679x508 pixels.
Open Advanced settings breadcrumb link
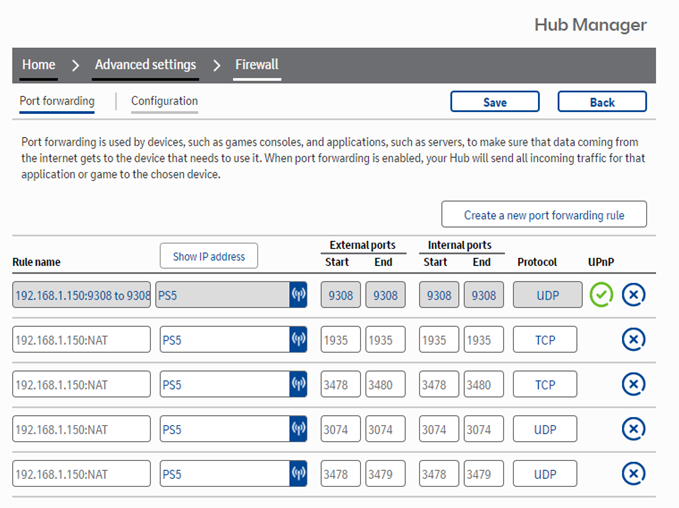coord(145,65)
